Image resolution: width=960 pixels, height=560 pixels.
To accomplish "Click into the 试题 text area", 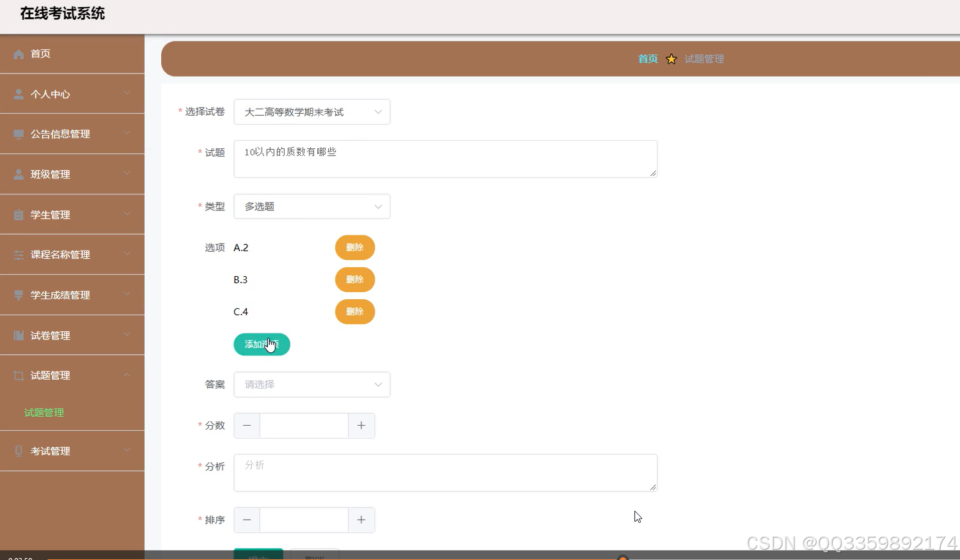I will point(445,159).
